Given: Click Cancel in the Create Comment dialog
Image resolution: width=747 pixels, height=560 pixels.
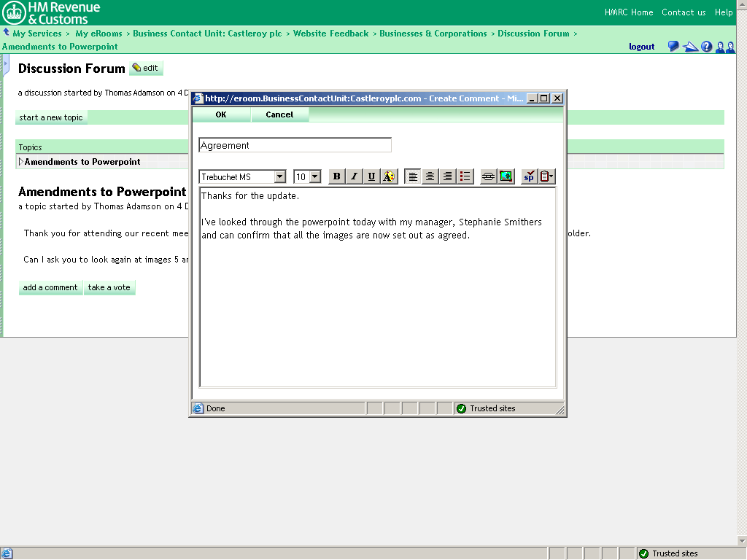Looking at the screenshot, I should (x=279, y=114).
